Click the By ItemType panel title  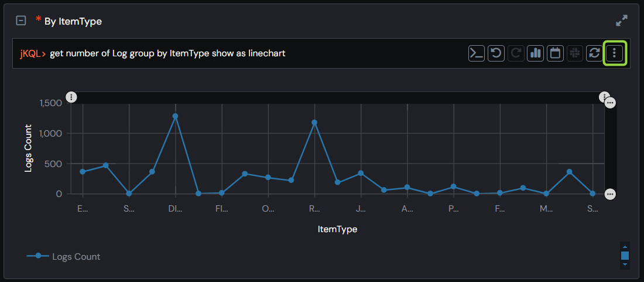coord(73,21)
